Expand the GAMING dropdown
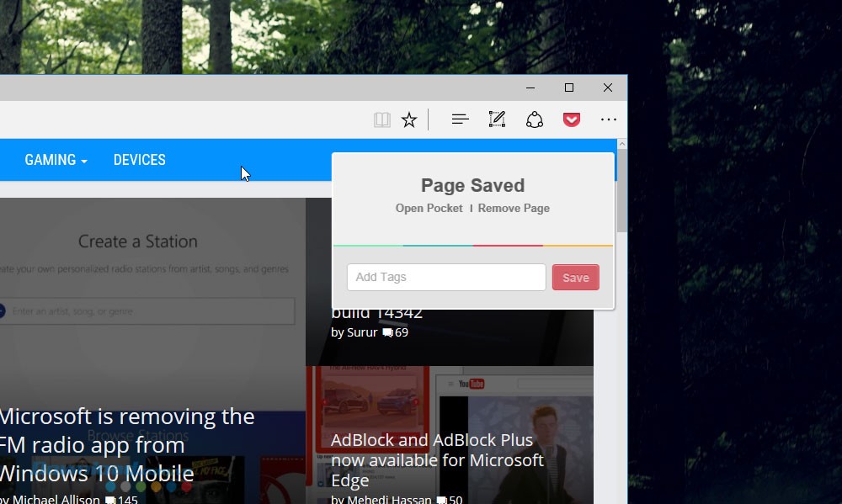 tap(56, 159)
